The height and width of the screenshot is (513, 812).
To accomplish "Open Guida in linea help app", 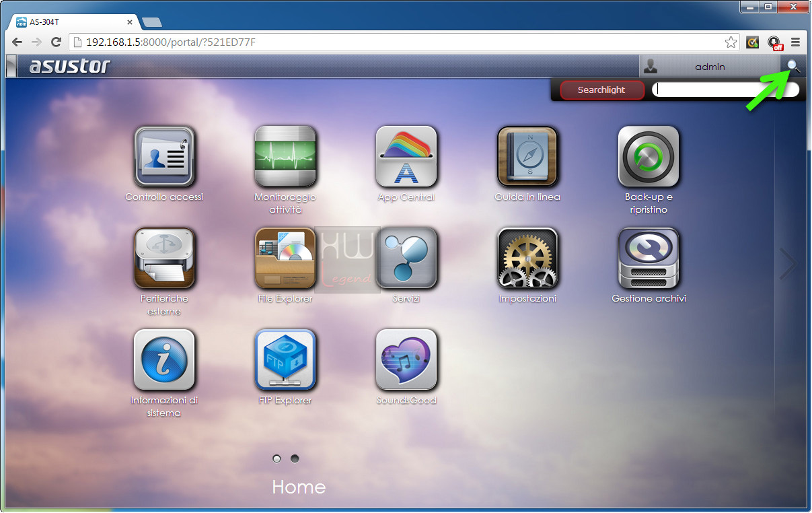I will pos(527,156).
